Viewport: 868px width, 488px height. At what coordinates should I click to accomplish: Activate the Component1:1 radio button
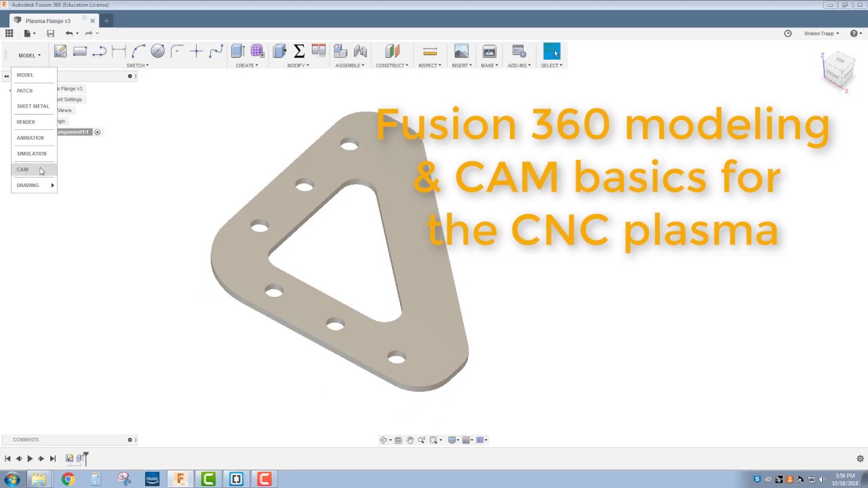(97, 132)
